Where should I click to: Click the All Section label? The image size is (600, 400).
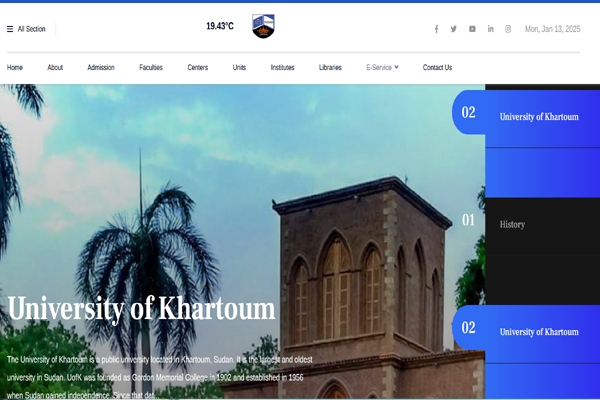(x=31, y=29)
